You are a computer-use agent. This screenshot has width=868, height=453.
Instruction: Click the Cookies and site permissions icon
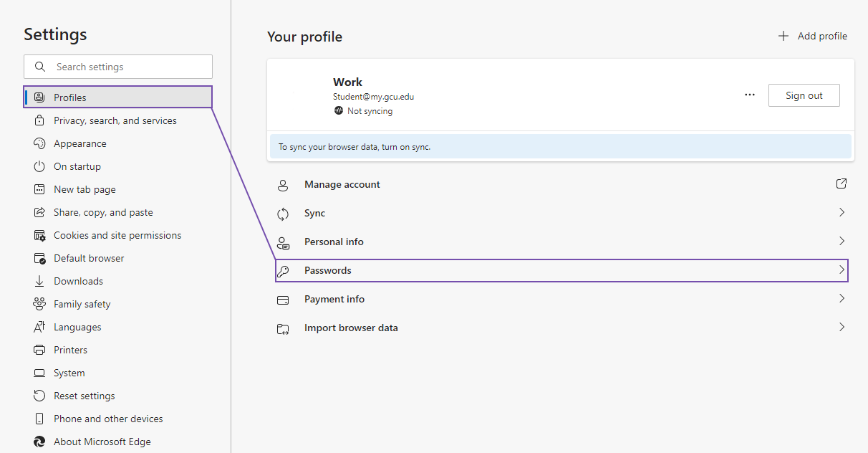(x=39, y=235)
